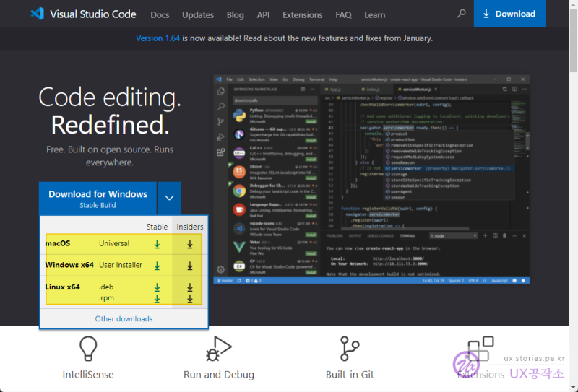Screen dimensions: 578x392
Task: Download Linux .deb Stable package
Action: pos(157,287)
